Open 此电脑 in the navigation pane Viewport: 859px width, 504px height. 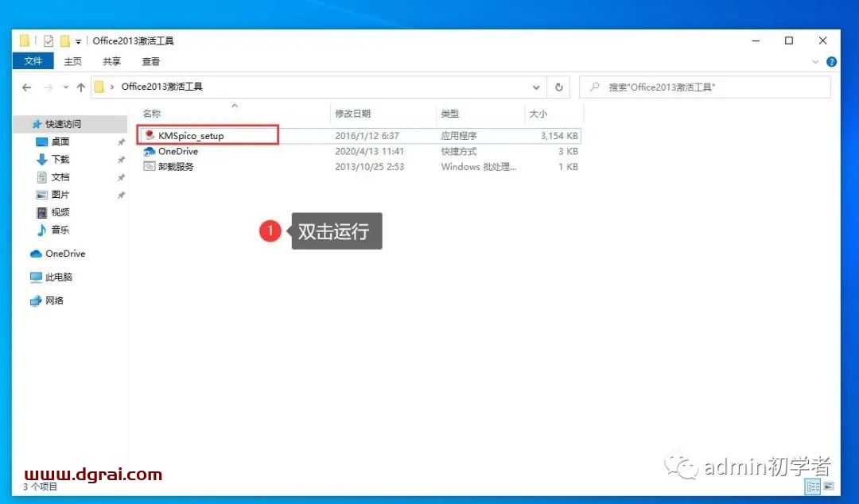59,277
